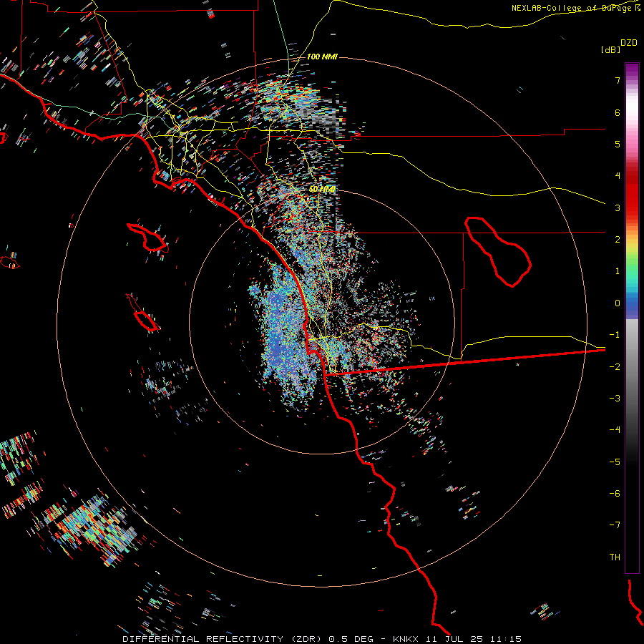Click the blue 0 dB segment of color bar
The width and height of the screenshot is (644, 644).
coord(632,304)
